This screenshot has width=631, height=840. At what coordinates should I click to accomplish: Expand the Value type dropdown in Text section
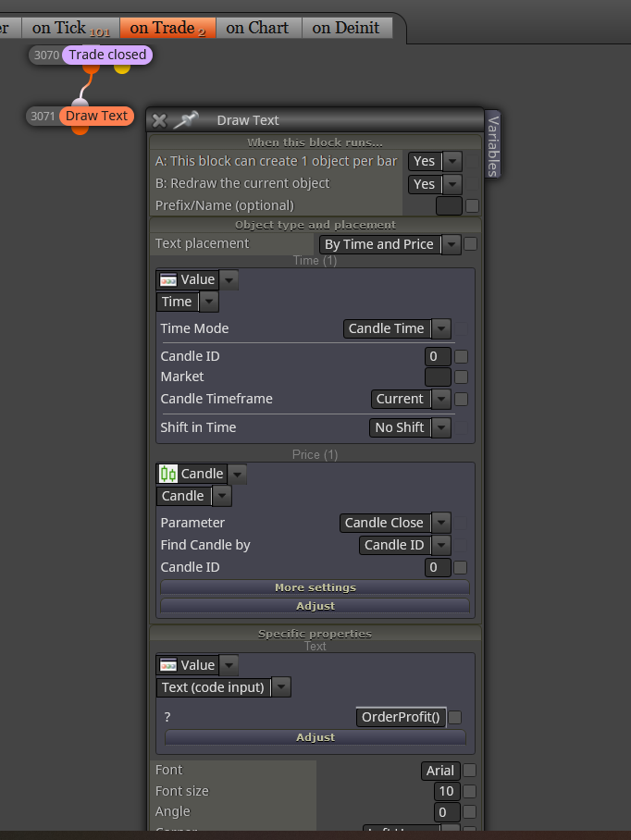point(229,665)
